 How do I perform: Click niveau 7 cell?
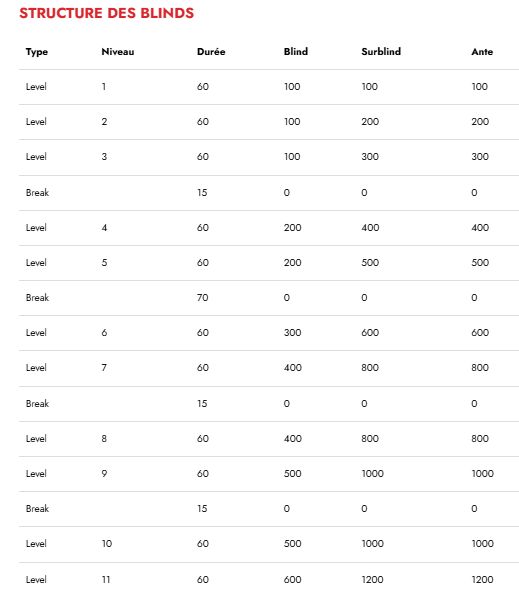104,368
